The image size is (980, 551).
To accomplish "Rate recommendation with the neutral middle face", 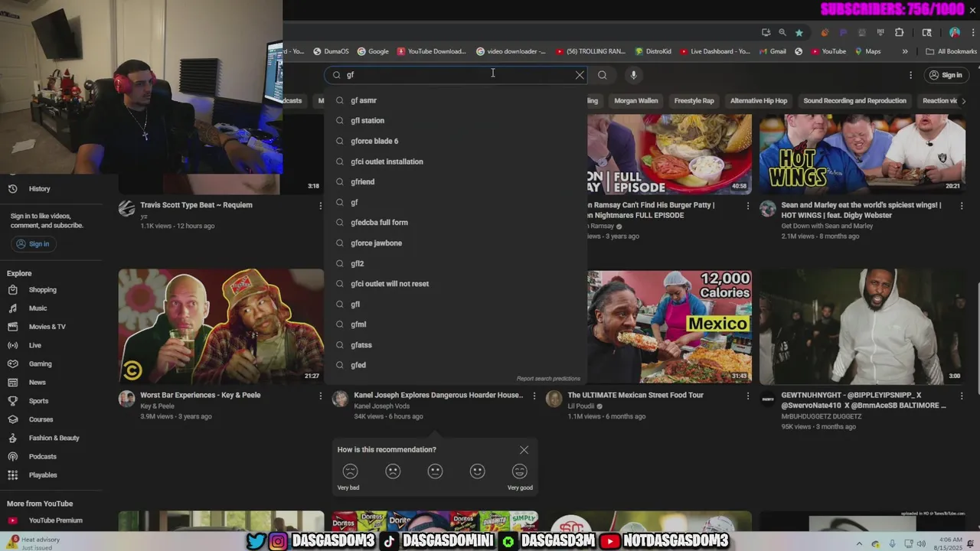I will click(x=435, y=472).
